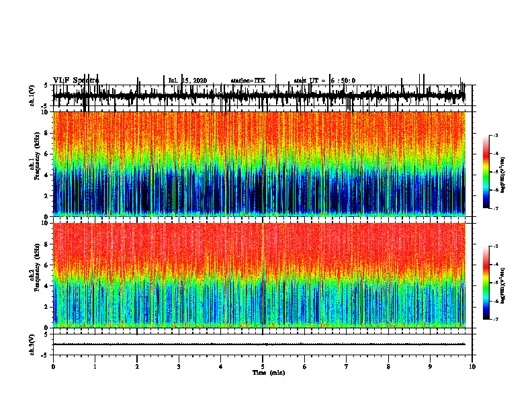Click the time axis tick label "8"

pos(388,367)
